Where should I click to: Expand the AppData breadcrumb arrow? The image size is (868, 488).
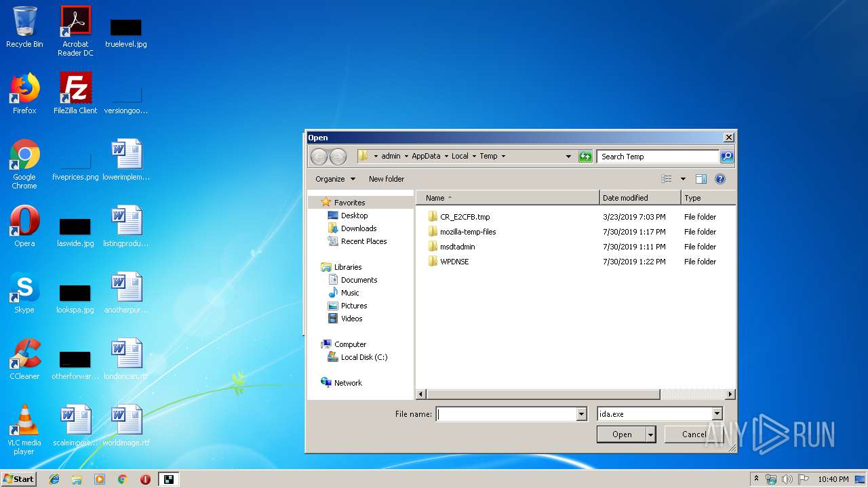coord(446,157)
